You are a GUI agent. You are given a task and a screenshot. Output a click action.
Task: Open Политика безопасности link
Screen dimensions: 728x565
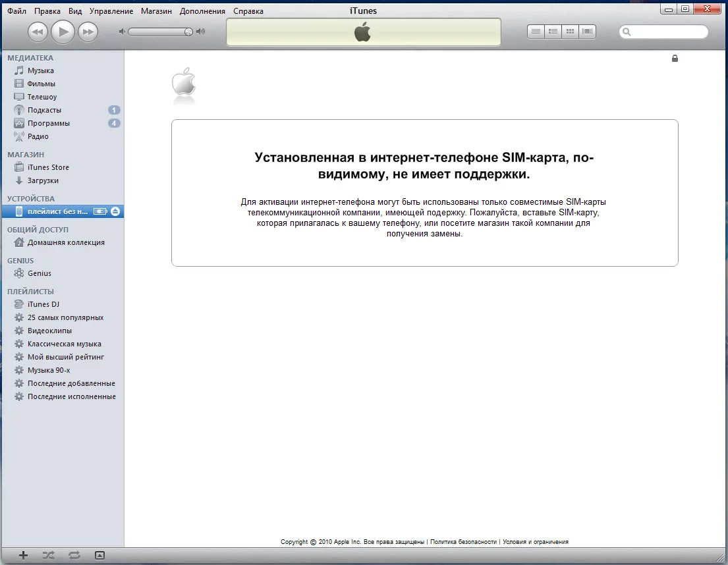click(463, 542)
